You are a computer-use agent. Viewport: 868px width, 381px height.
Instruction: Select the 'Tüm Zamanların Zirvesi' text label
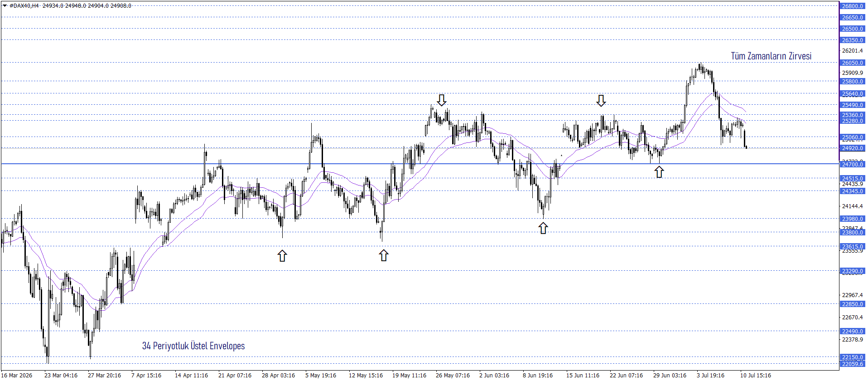coord(771,56)
